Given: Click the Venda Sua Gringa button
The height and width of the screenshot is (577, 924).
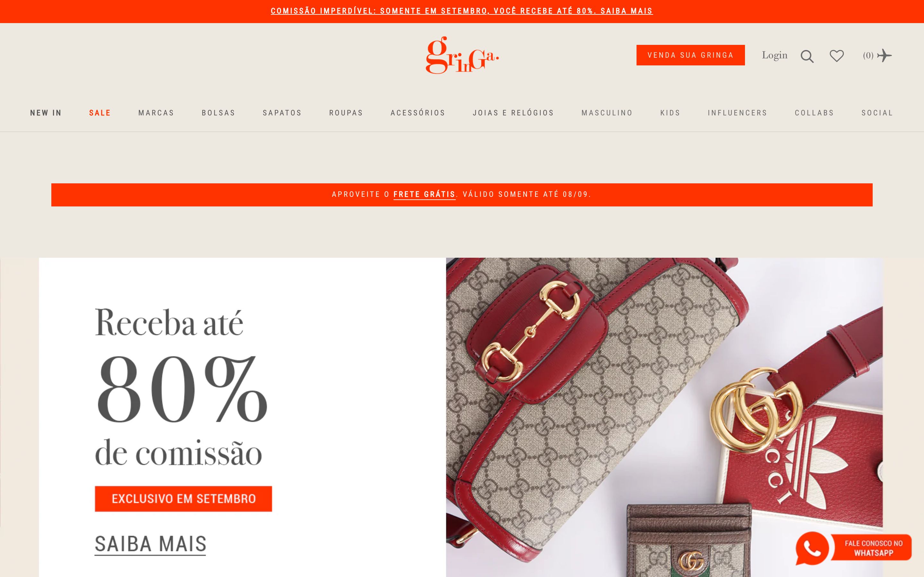Looking at the screenshot, I should 690,55.
